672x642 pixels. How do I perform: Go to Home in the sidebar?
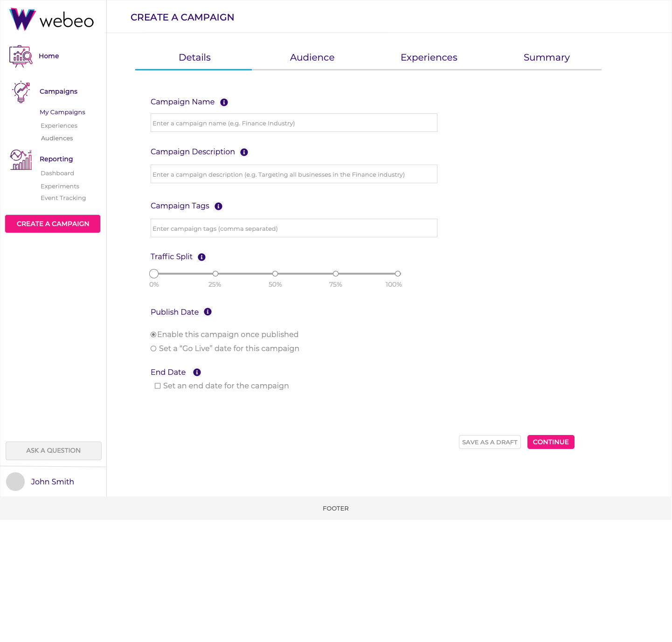tap(49, 56)
